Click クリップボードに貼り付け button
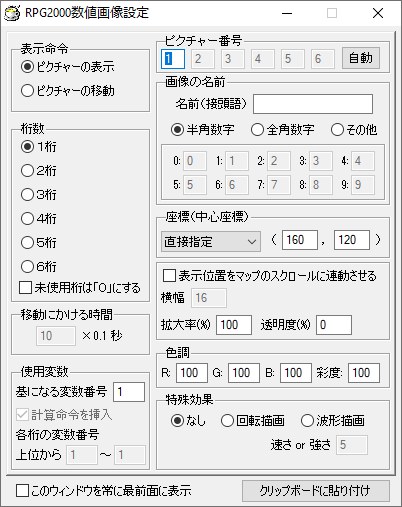 [316, 491]
